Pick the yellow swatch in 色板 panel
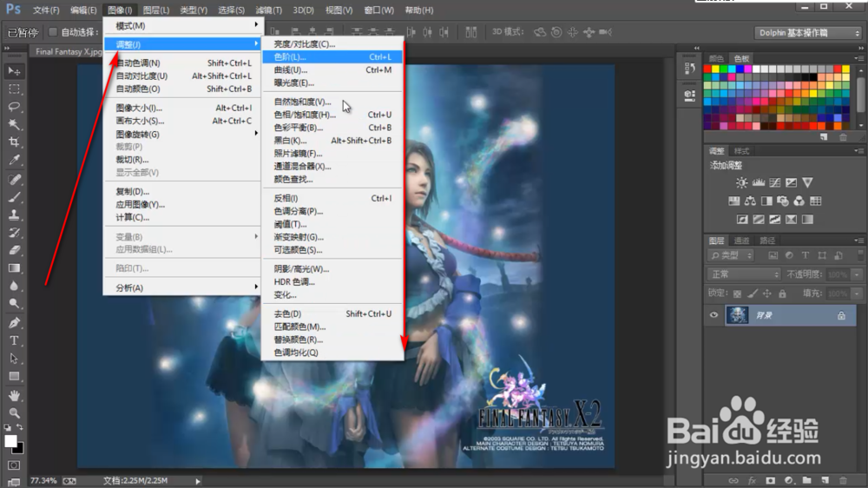This screenshot has width=868, height=488. click(715, 69)
